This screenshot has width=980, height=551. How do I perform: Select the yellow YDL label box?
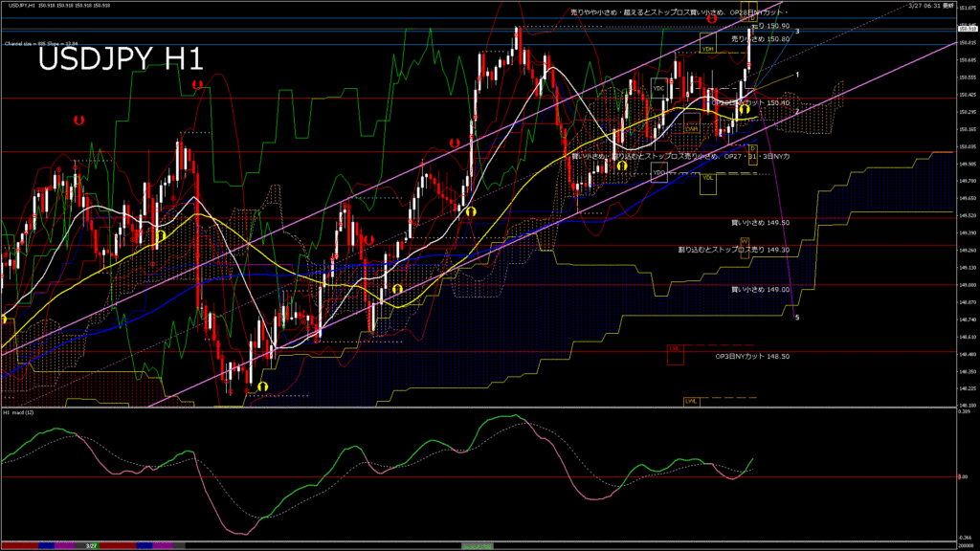pos(708,177)
